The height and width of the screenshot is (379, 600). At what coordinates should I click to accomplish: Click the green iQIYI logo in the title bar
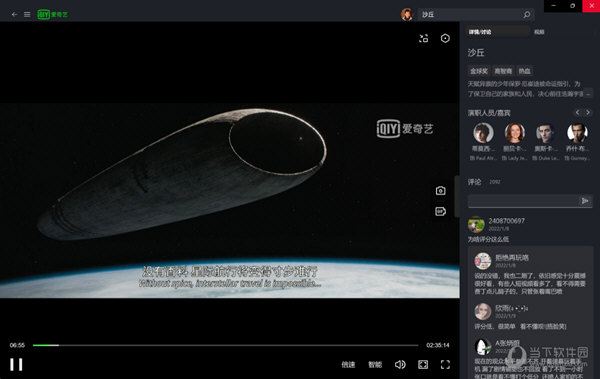[x=52, y=15]
